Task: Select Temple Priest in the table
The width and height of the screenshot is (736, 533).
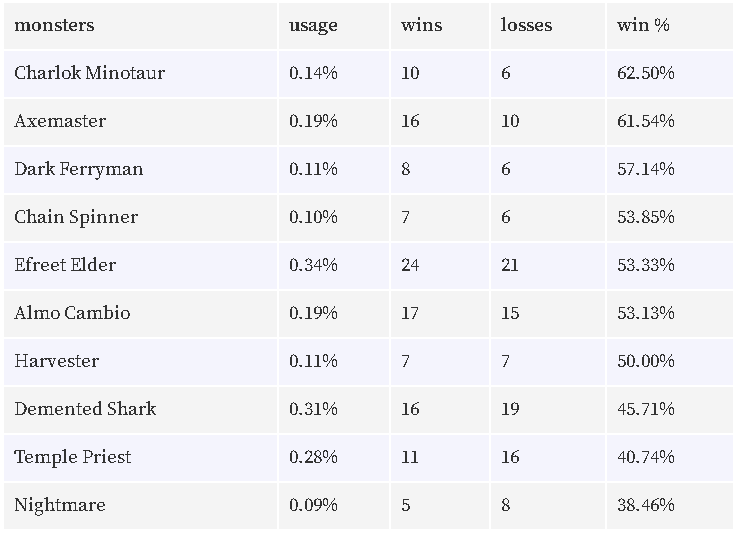Action: tap(72, 457)
